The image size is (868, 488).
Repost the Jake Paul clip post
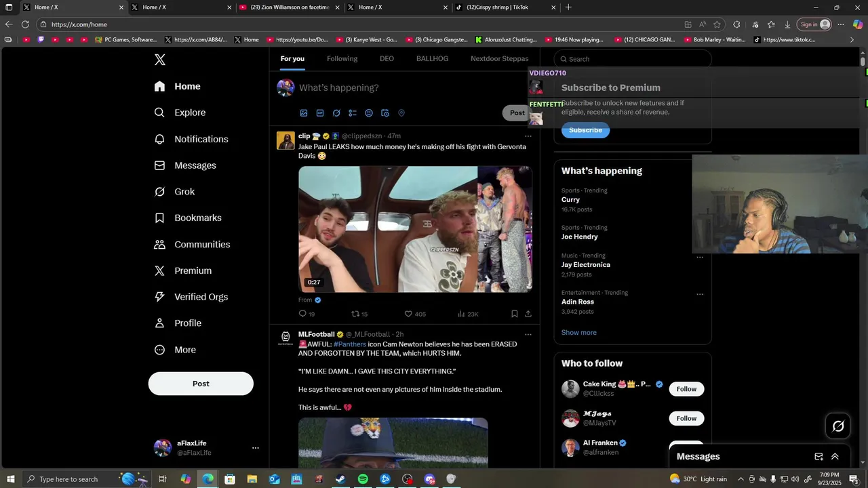click(359, 314)
